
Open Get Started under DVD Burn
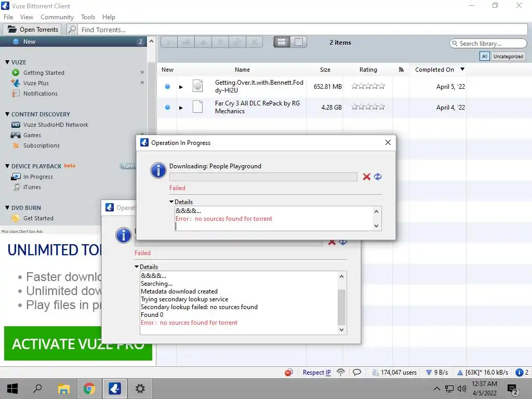pos(38,218)
